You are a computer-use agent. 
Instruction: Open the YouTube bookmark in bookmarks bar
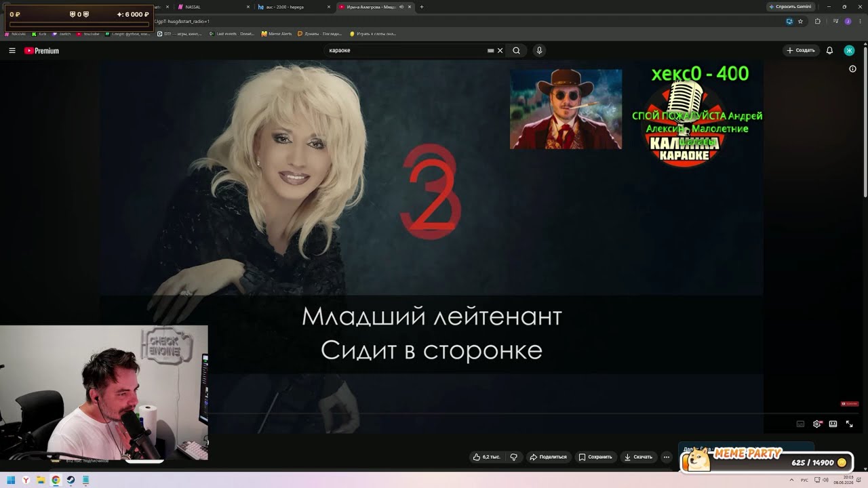point(88,34)
